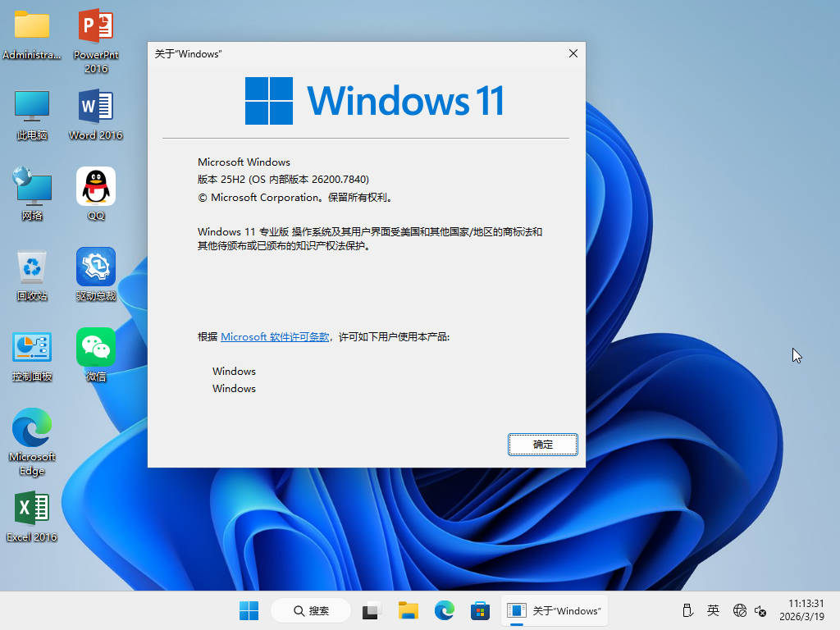Select the Excel 2016 desktop shortcut
Screen dimensions: 840x630
tap(32, 509)
